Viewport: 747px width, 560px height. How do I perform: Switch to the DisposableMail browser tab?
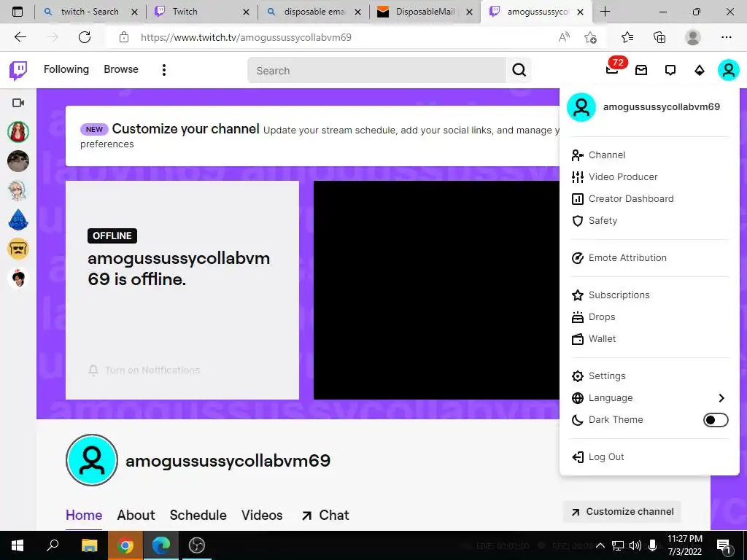pyautogui.click(x=425, y=12)
